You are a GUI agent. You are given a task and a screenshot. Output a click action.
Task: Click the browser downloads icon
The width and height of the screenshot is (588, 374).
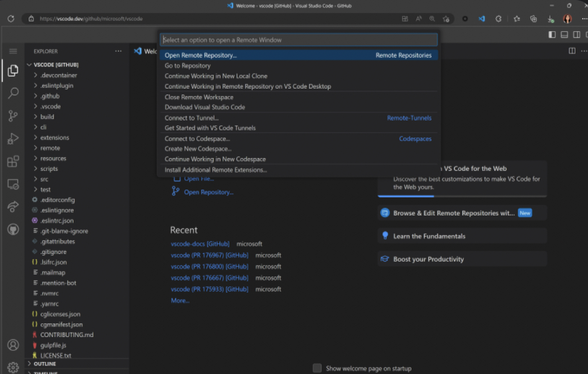click(550, 19)
